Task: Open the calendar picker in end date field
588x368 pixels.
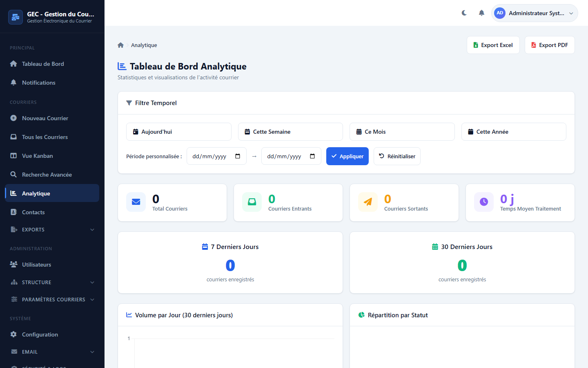Action: pyautogui.click(x=312, y=156)
